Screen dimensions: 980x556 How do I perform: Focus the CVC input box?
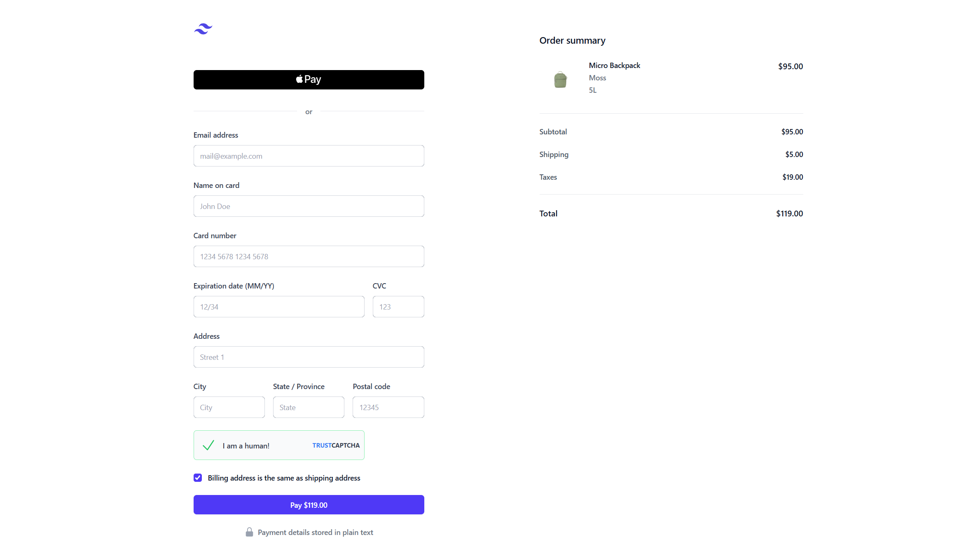[398, 307]
